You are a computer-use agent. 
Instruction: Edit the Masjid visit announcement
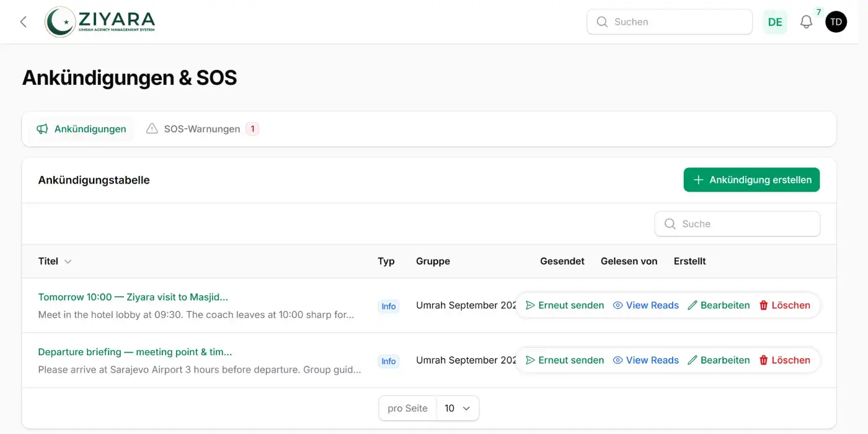[719, 305]
